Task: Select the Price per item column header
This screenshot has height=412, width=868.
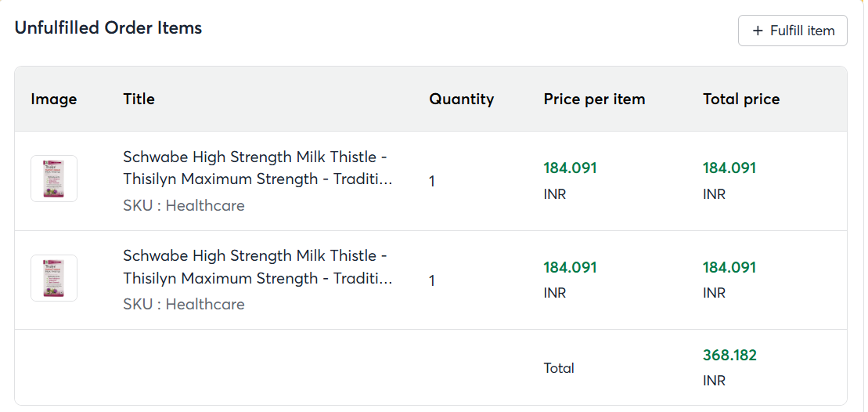Action: pos(594,99)
